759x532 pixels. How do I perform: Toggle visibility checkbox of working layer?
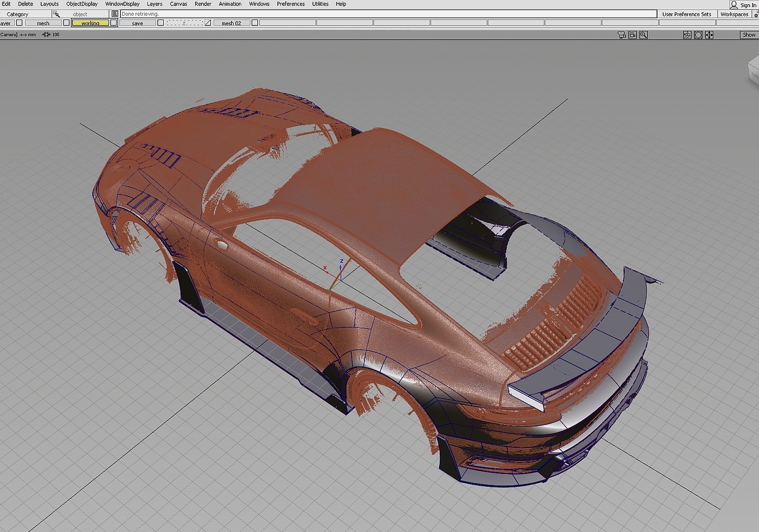pyautogui.click(x=113, y=23)
